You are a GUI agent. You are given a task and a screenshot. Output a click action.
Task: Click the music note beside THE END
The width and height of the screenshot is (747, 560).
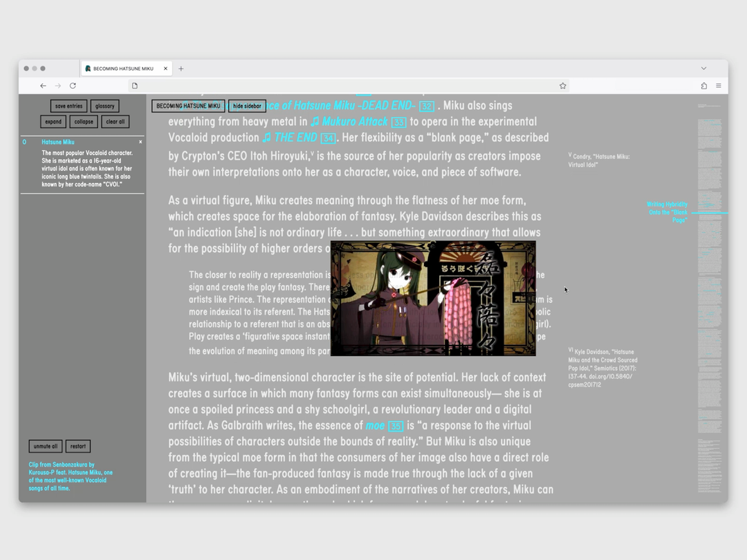267,138
